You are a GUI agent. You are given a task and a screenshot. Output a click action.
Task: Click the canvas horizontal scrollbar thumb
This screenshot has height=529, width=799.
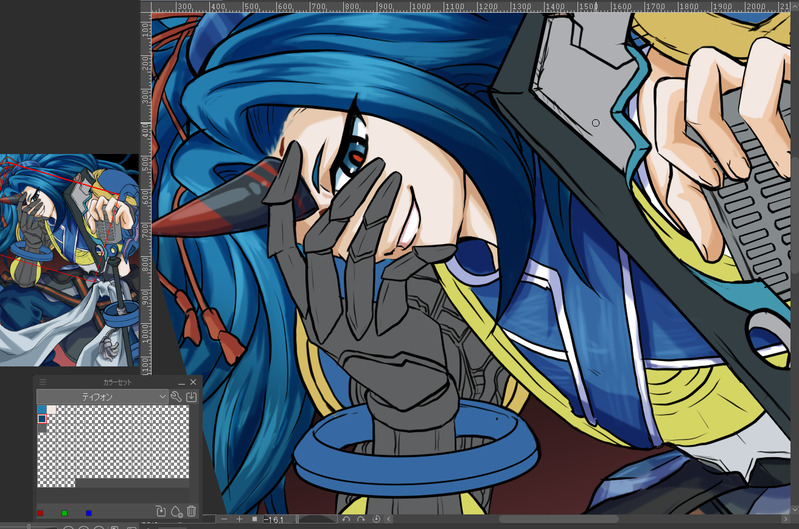click(558, 519)
